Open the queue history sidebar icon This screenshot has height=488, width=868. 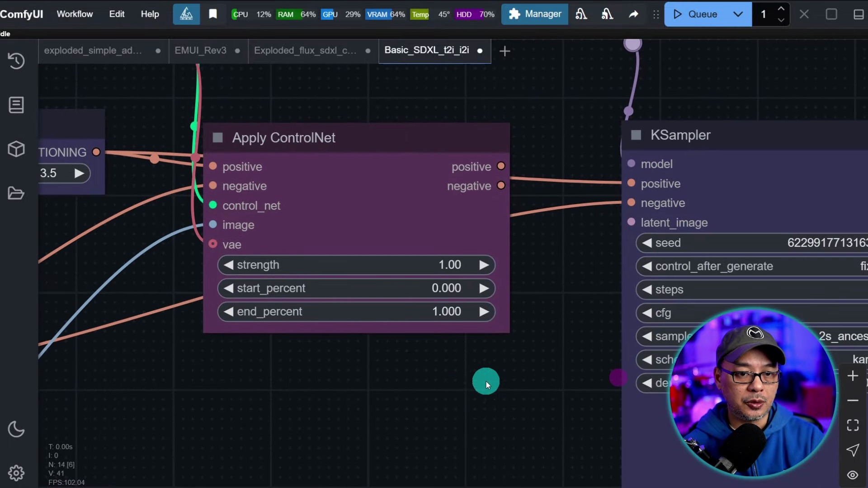coord(16,61)
